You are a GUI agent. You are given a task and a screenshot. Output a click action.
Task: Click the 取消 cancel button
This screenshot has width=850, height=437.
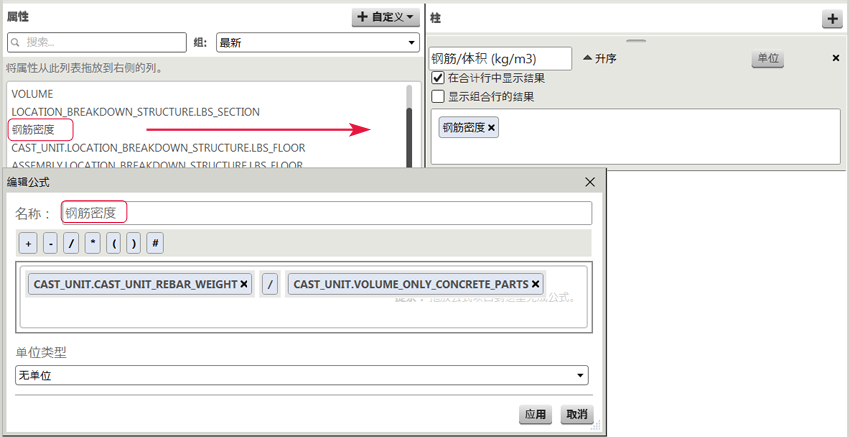click(577, 415)
